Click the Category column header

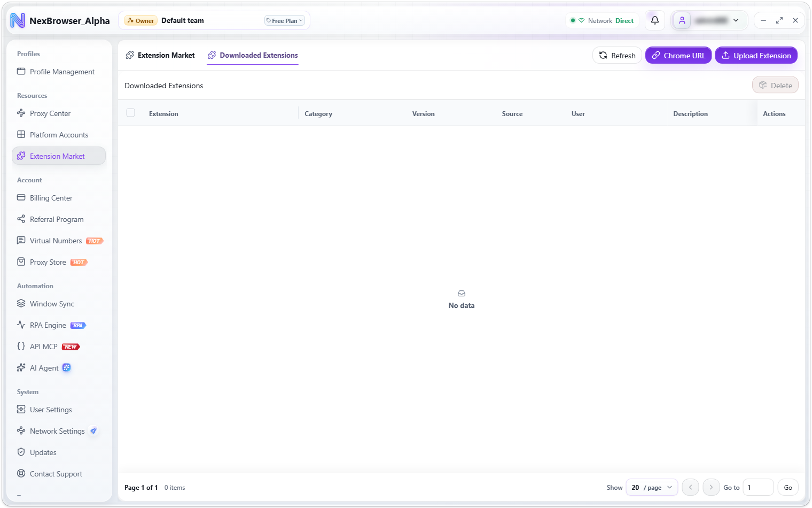[318, 113]
